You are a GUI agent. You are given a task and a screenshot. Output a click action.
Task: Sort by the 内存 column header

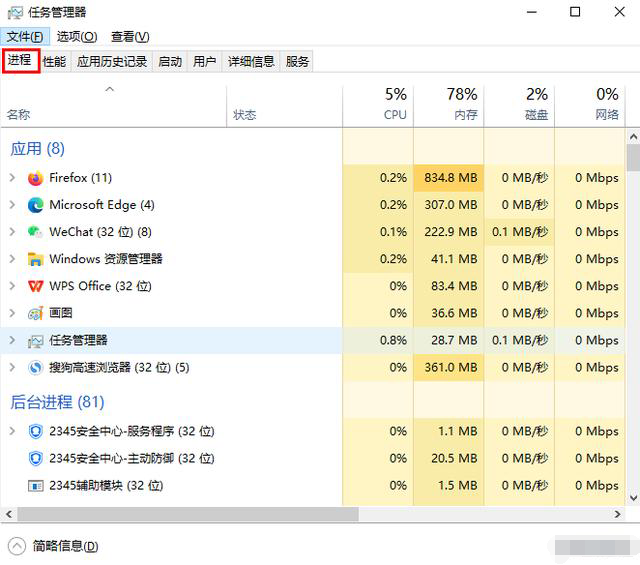pos(449,107)
